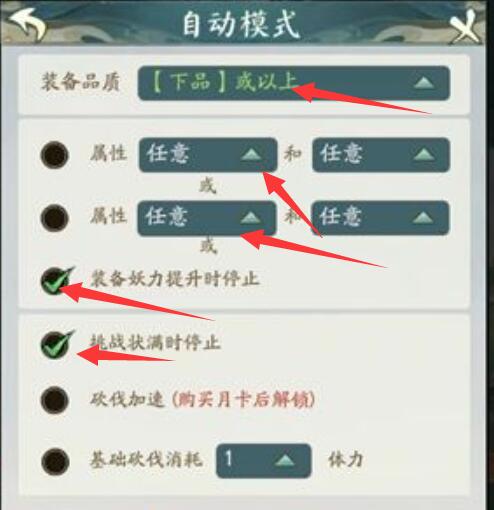Screen dimensions: 494x510
Task: Click the 装备妖力提升时停止 label
Action: 175,279
